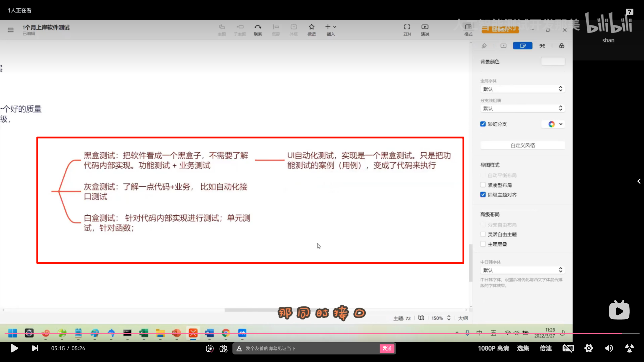The height and width of the screenshot is (362, 644).
Task: Click the 主题 topic toolbar icon
Action: [222, 30]
